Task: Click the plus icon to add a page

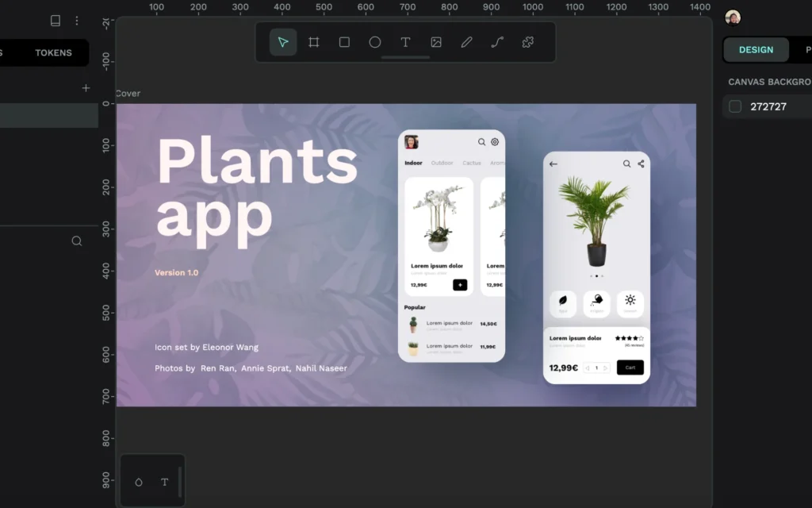Action: [x=86, y=88]
